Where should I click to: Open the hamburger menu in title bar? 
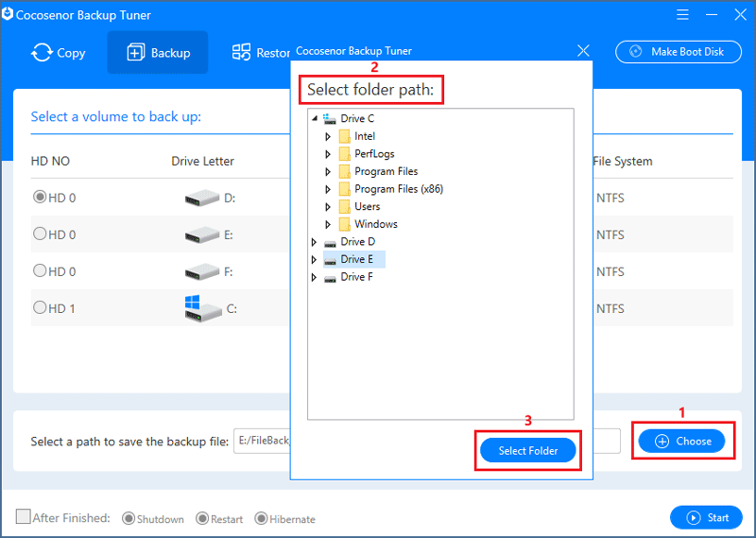[682, 15]
